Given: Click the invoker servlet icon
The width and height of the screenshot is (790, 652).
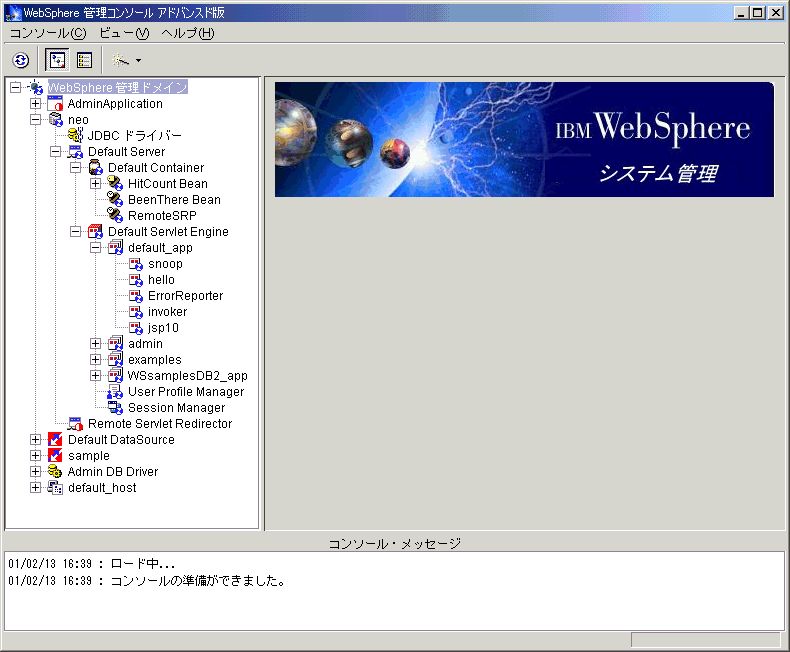Looking at the screenshot, I should 136,312.
